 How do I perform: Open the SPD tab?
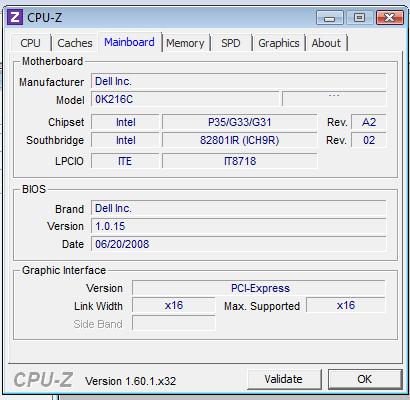click(x=231, y=43)
